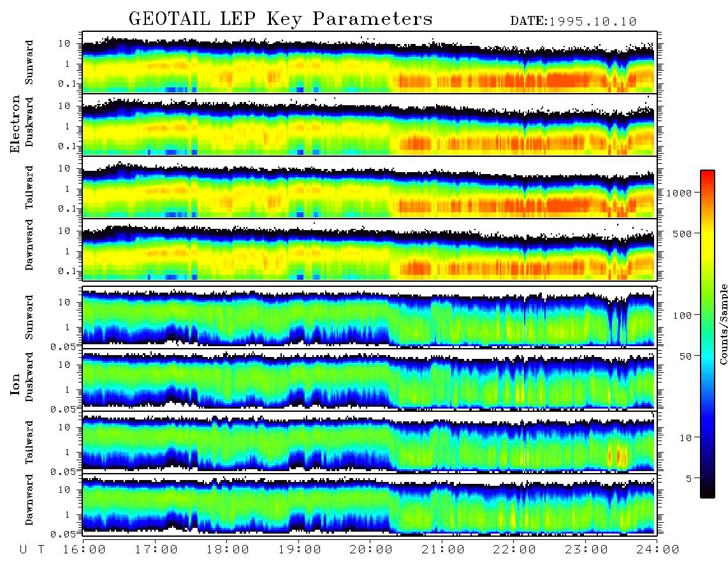Click the Ion "Sunward" axis label

click(x=29, y=317)
